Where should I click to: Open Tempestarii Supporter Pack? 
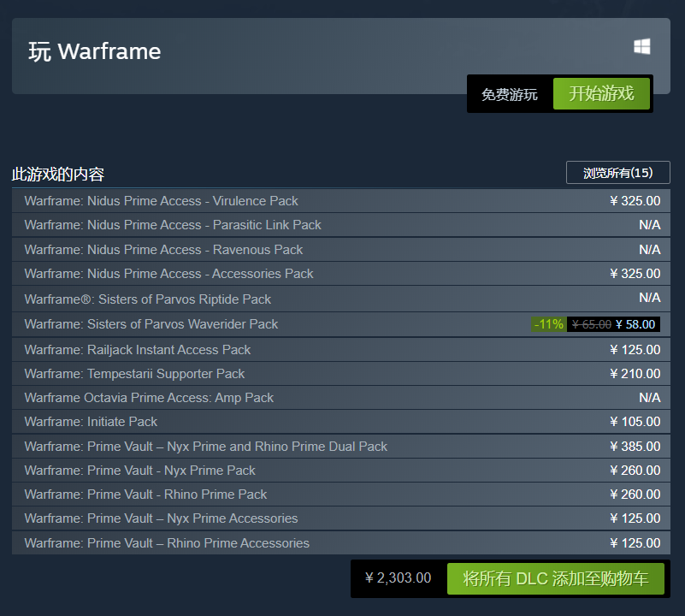(x=340, y=373)
